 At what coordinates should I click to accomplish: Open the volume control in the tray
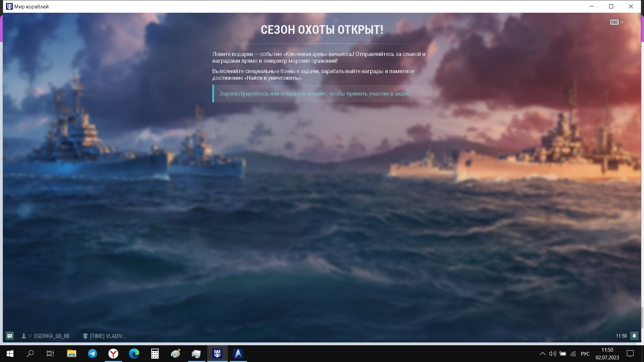552,354
